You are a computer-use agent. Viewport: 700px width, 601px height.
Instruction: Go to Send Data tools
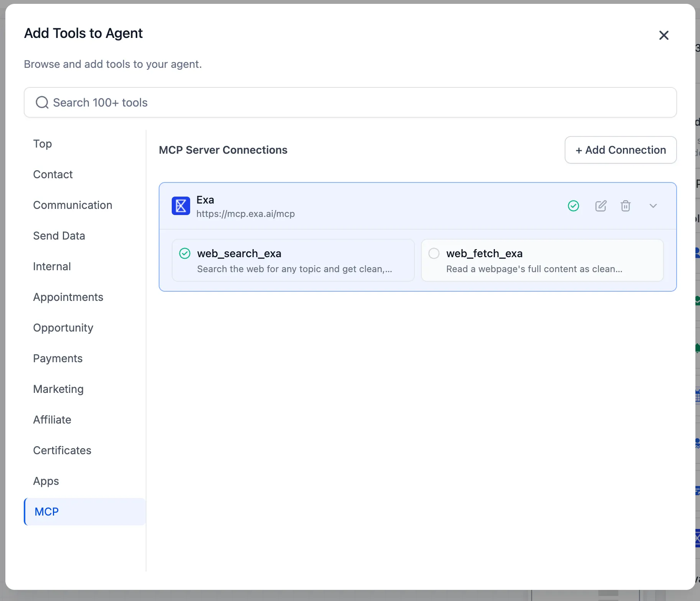click(59, 236)
